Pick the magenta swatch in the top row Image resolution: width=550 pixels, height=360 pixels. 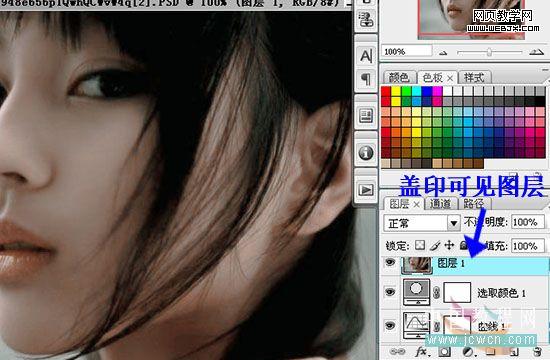[437, 92]
